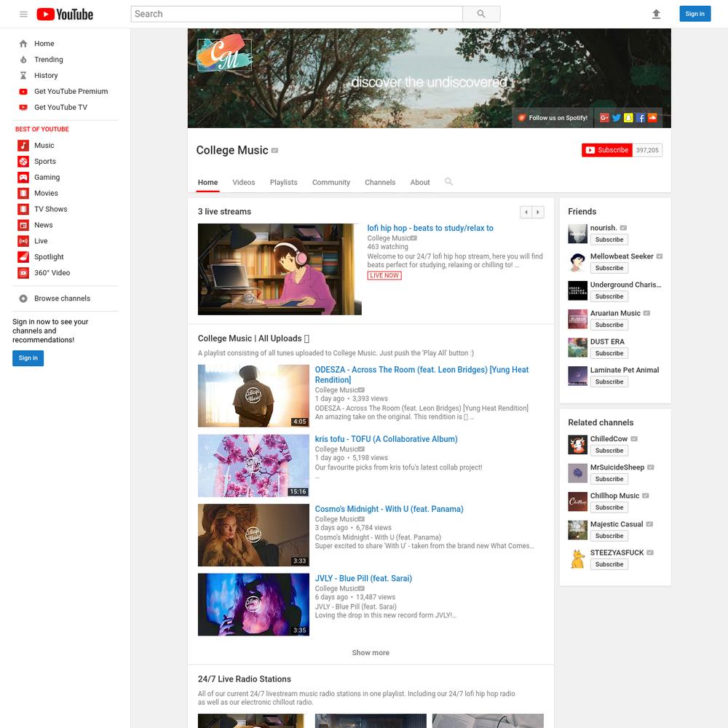This screenshot has width=728, height=728.
Task: Open the News category icon
Action: point(23,225)
